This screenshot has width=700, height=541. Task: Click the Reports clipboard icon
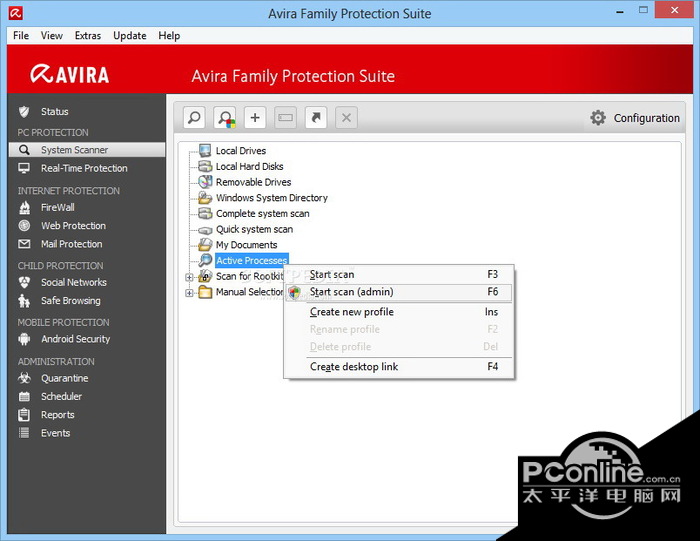(24, 415)
